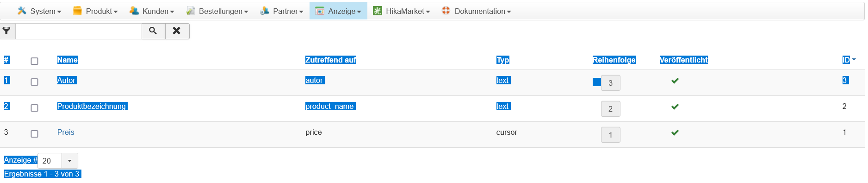The height and width of the screenshot is (183, 868).
Task: Sort list by Reihenfolge column
Action: coord(614,60)
